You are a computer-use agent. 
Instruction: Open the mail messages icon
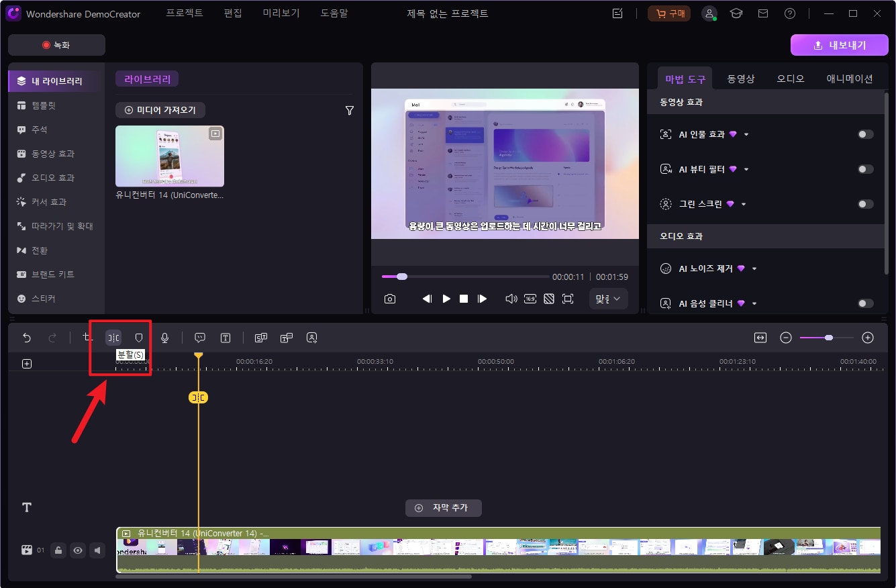[x=763, y=13]
